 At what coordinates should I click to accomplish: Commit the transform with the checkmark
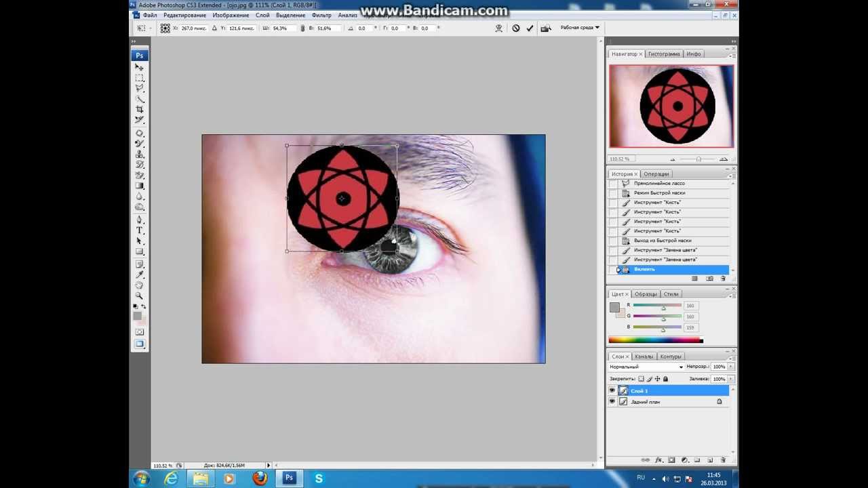coord(530,28)
